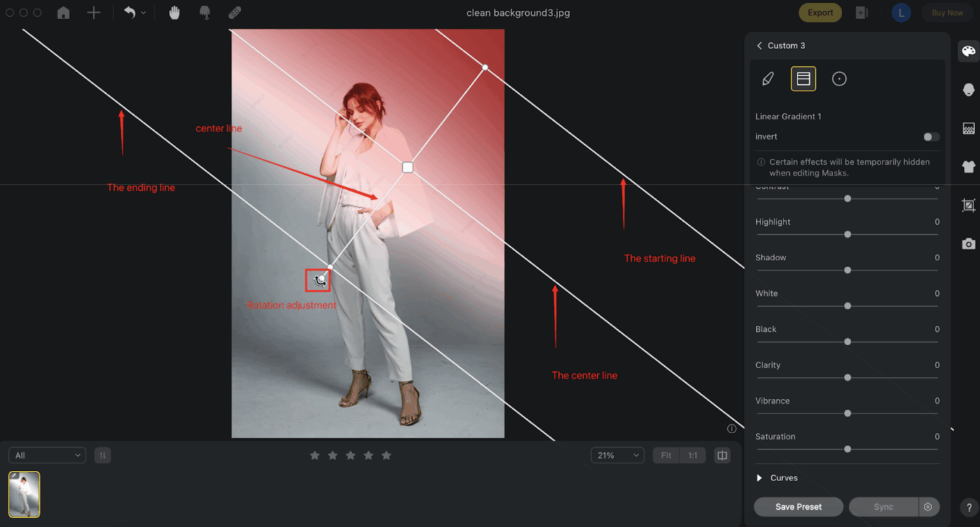Open the undo history dropdown arrow
Image resolution: width=980 pixels, height=527 pixels.
pos(143,13)
